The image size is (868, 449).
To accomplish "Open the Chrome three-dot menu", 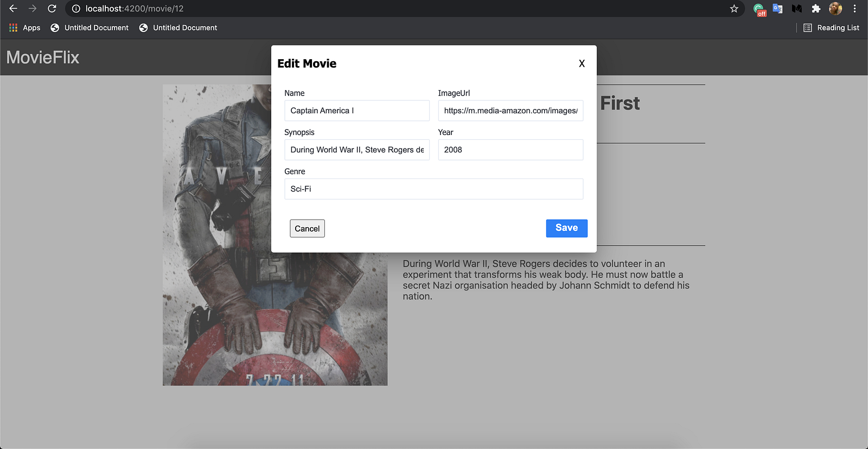I will coord(854,9).
